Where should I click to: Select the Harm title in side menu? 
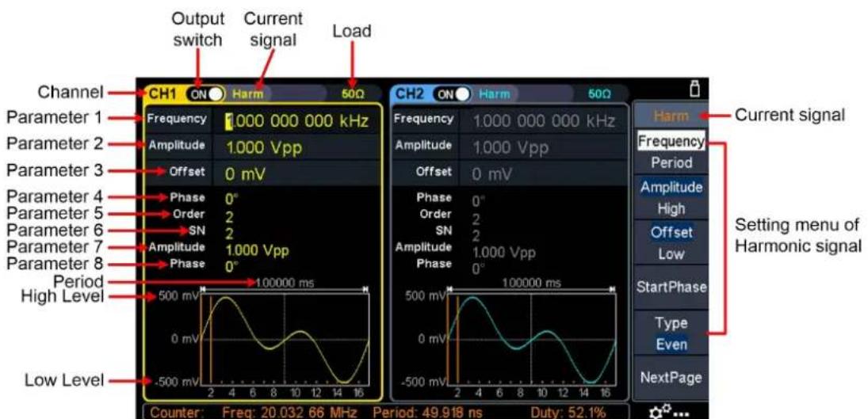click(x=671, y=116)
